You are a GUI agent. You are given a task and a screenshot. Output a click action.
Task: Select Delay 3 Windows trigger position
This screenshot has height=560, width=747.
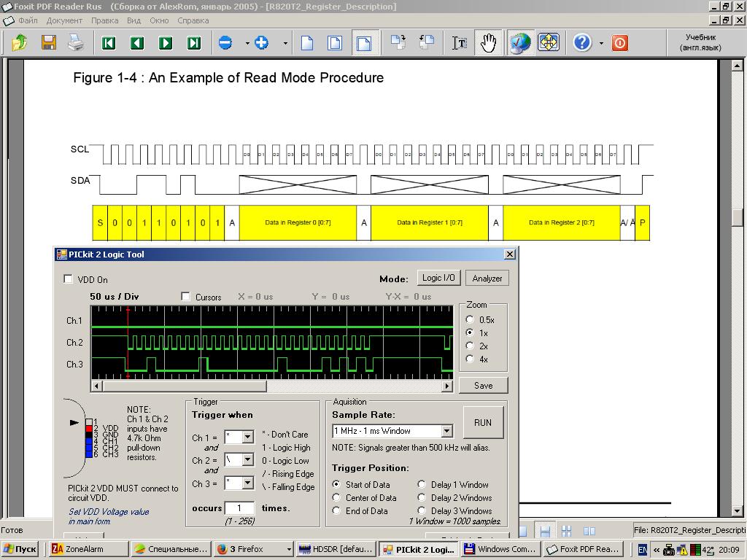(x=422, y=510)
